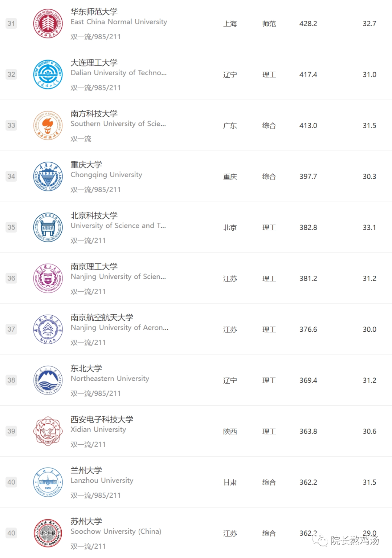The width and height of the screenshot is (392, 558).
Task: Open the 兰州大学 name link
Action: 86,470
